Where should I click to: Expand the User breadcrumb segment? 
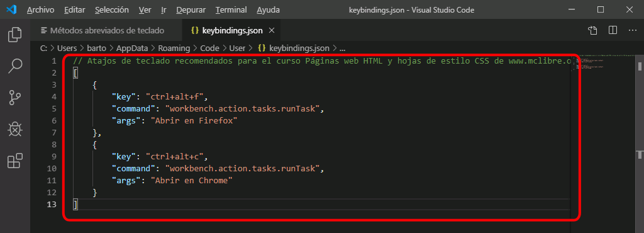[x=237, y=48]
